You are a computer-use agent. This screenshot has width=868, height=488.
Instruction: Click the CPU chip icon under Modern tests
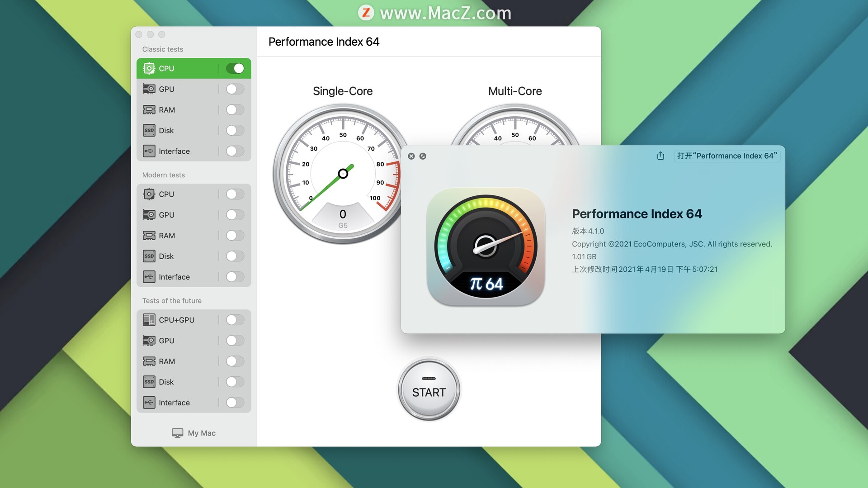(x=149, y=194)
